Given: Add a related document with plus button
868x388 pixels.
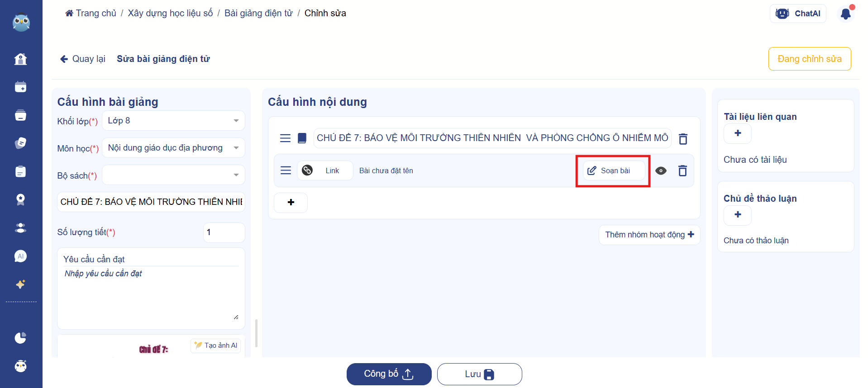Looking at the screenshot, I should point(738,133).
